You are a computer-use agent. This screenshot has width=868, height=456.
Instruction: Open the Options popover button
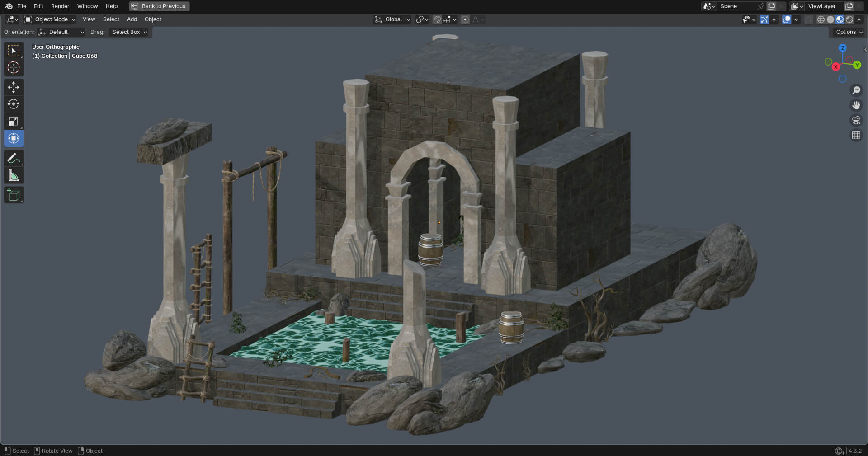[x=849, y=32]
